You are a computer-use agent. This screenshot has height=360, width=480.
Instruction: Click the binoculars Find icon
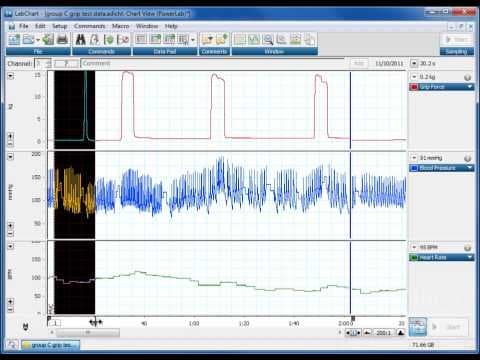(80, 40)
